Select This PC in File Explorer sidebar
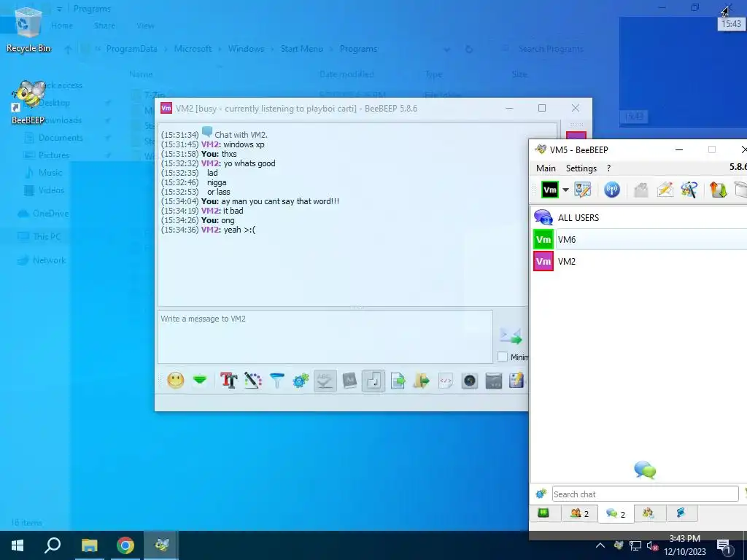 point(47,237)
